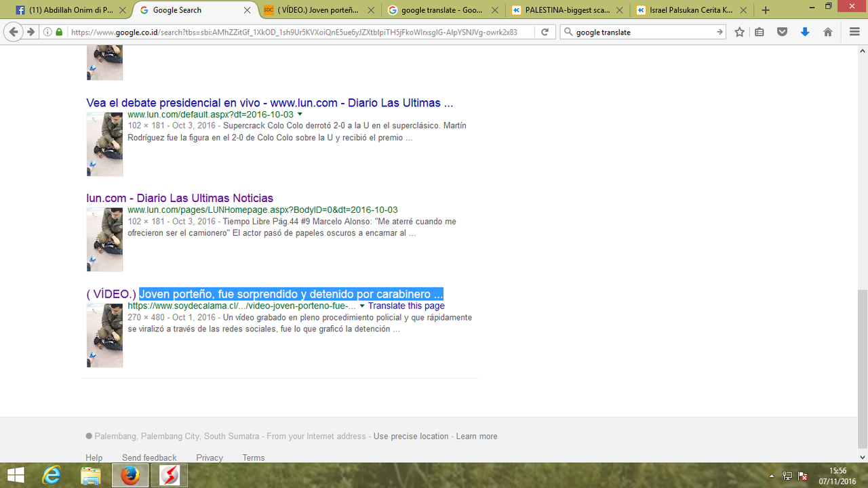The image size is (868, 488).
Task: Expand the dropdown arrow beside LUNHomepage.aspx URL
Action: [x=404, y=210]
